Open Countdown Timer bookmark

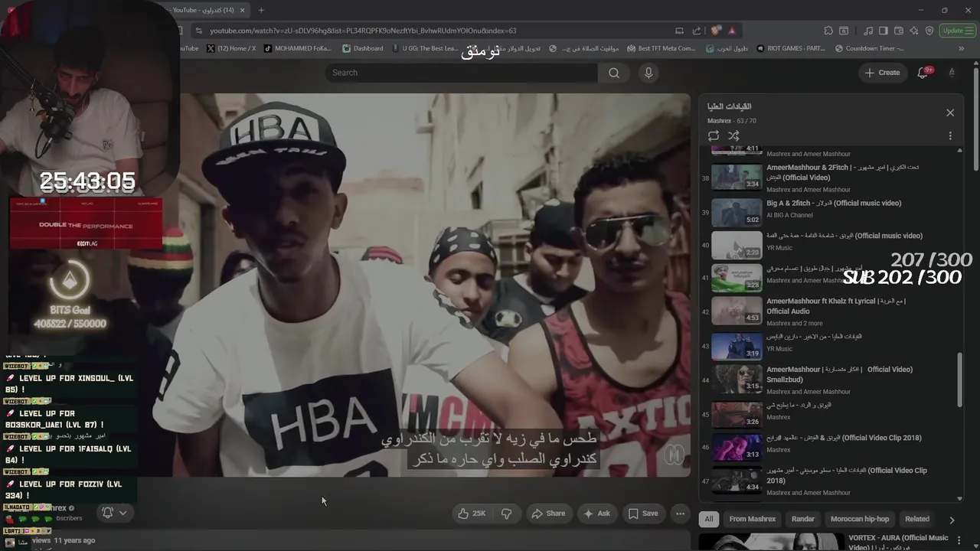pos(869,48)
